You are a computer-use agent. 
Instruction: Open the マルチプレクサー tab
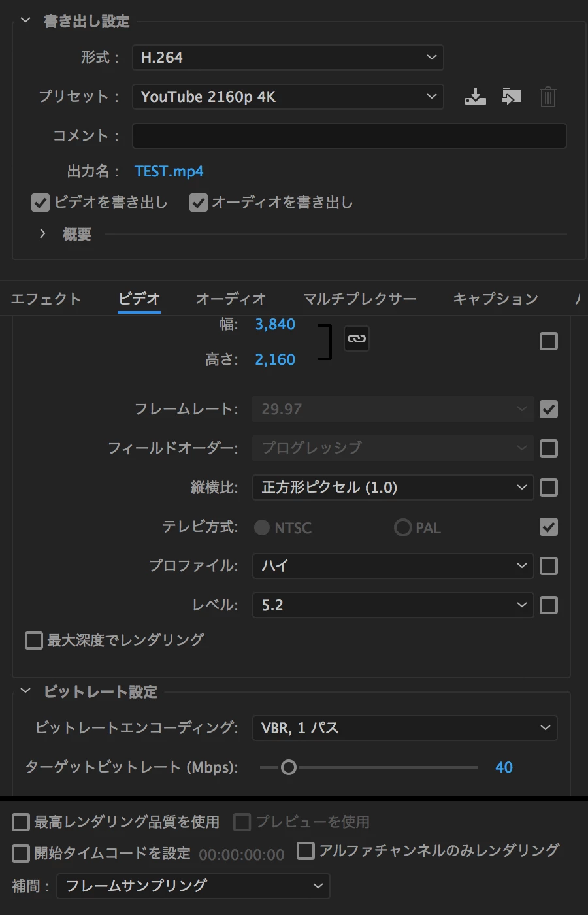[360, 299]
